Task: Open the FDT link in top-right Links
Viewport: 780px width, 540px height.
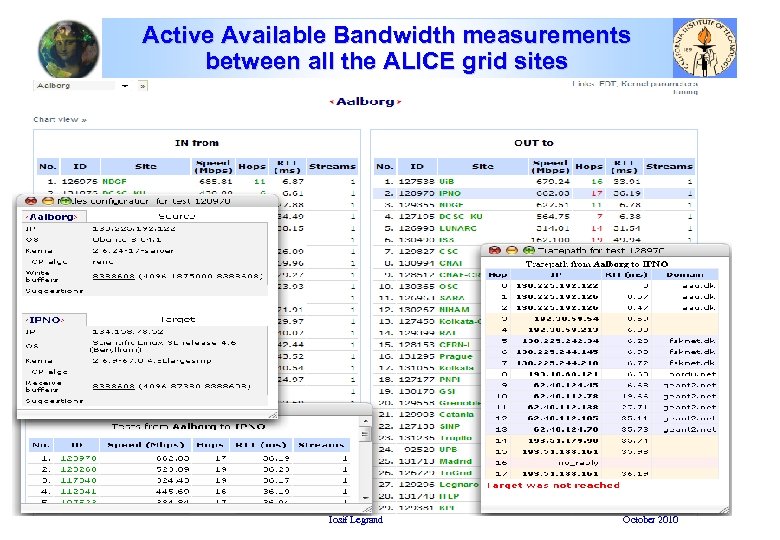Action: click(607, 84)
